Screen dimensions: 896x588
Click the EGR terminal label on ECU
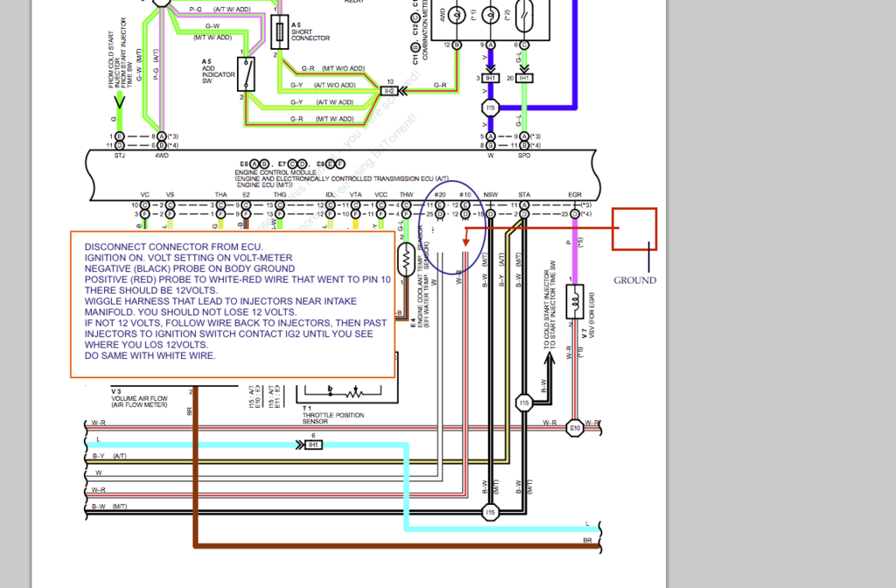575,195
